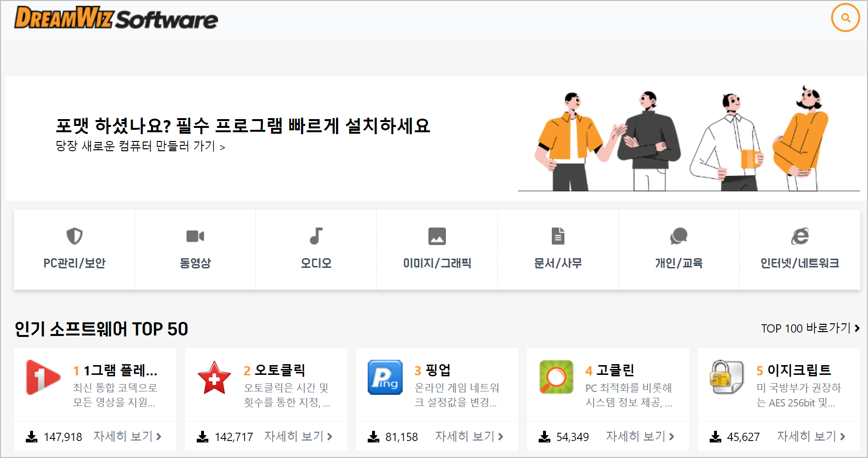Click the 이지크립트 title
This screenshot has height=458, width=868.
pyautogui.click(x=799, y=370)
